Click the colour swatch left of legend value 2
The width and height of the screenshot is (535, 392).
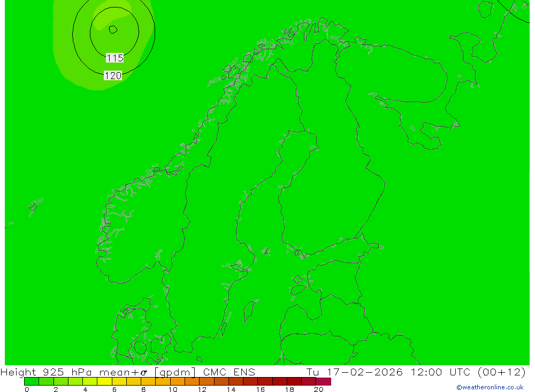point(46,381)
